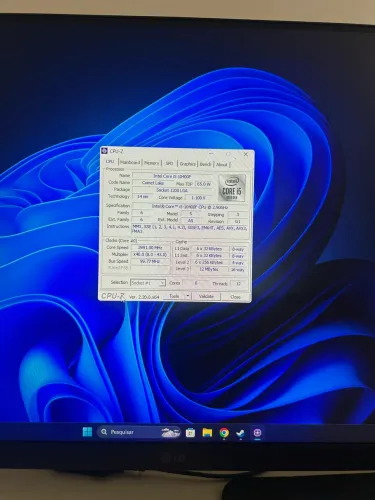Click the CPU-Z title bar icon
Viewport: 375px width, 500px height.
pyautogui.click(x=104, y=151)
